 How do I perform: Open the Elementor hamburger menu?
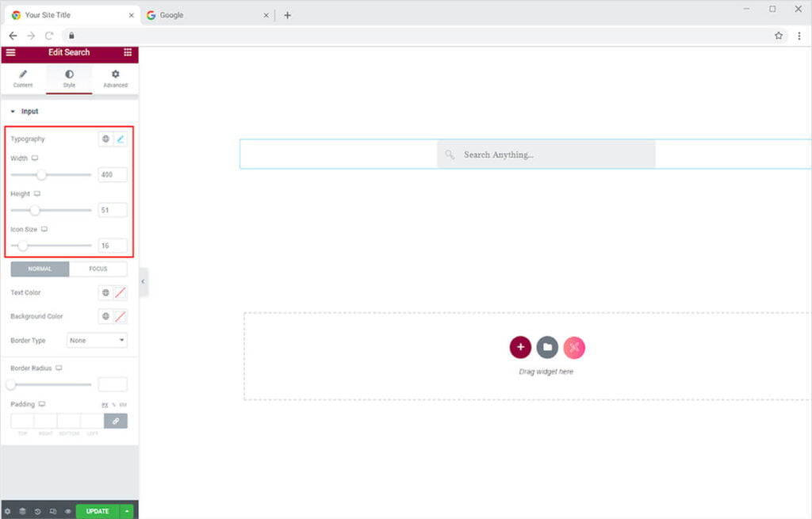pos(10,52)
